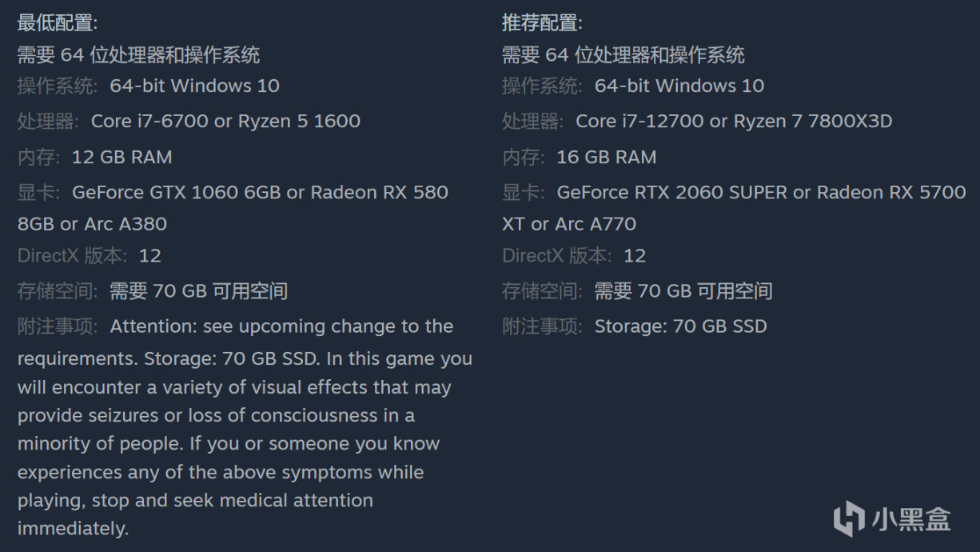The image size is (980, 552).
Task: Click the Core i7-6700 or Ryzen 5 1600 text
Action: point(225,122)
